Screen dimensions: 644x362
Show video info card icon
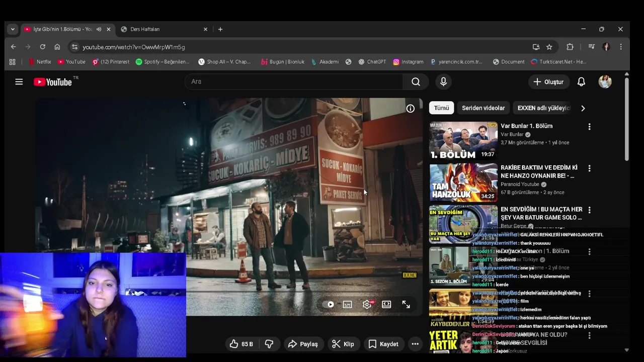coord(411,109)
